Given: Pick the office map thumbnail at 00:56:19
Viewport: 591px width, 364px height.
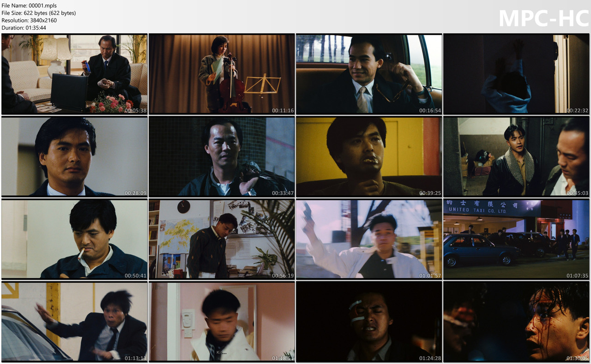Looking at the screenshot, I should 222,239.
